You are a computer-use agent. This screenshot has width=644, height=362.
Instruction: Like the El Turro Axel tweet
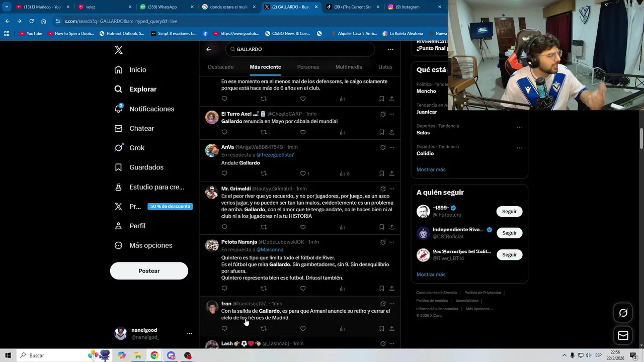coord(303,132)
